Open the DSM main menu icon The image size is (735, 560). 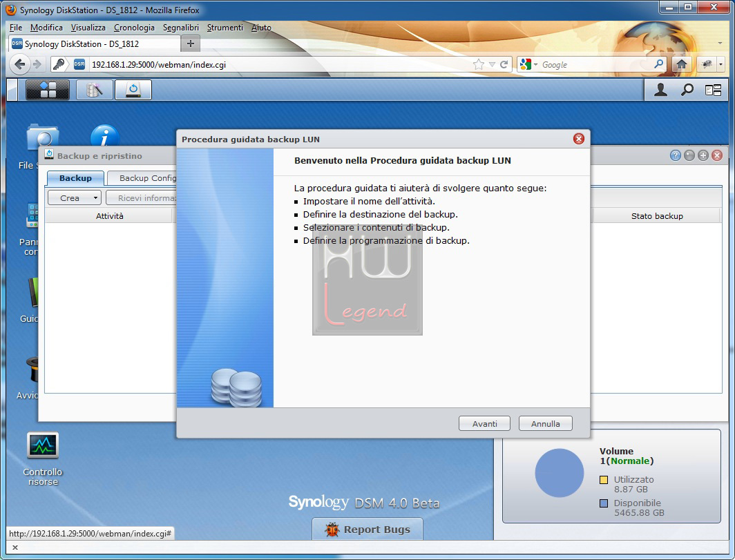(x=48, y=90)
